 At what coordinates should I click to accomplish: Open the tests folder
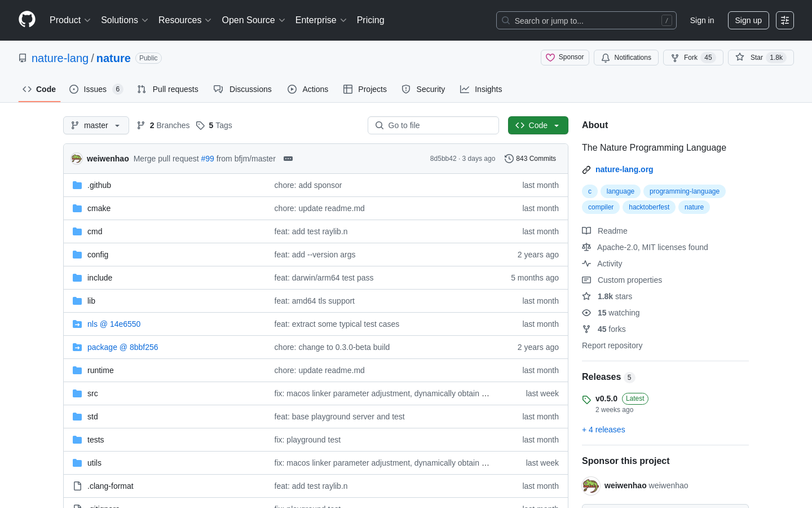pos(95,440)
